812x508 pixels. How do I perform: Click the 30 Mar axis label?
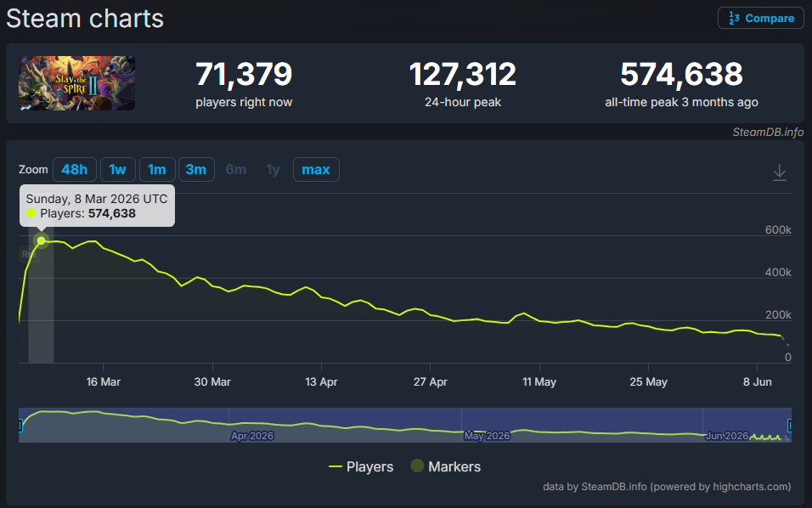(212, 382)
